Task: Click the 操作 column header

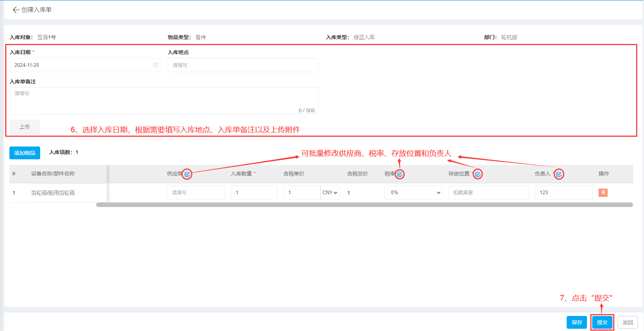Action: [604, 174]
